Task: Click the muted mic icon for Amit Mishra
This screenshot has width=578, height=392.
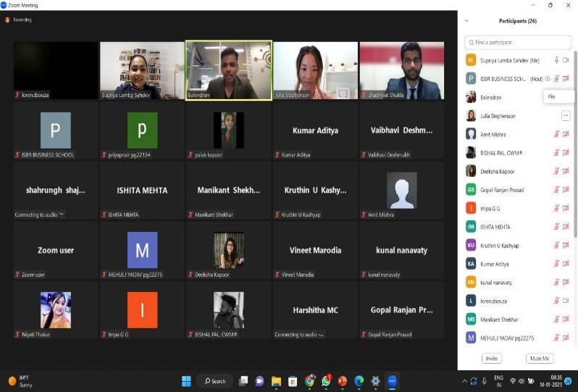Action: (x=556, y=134)
